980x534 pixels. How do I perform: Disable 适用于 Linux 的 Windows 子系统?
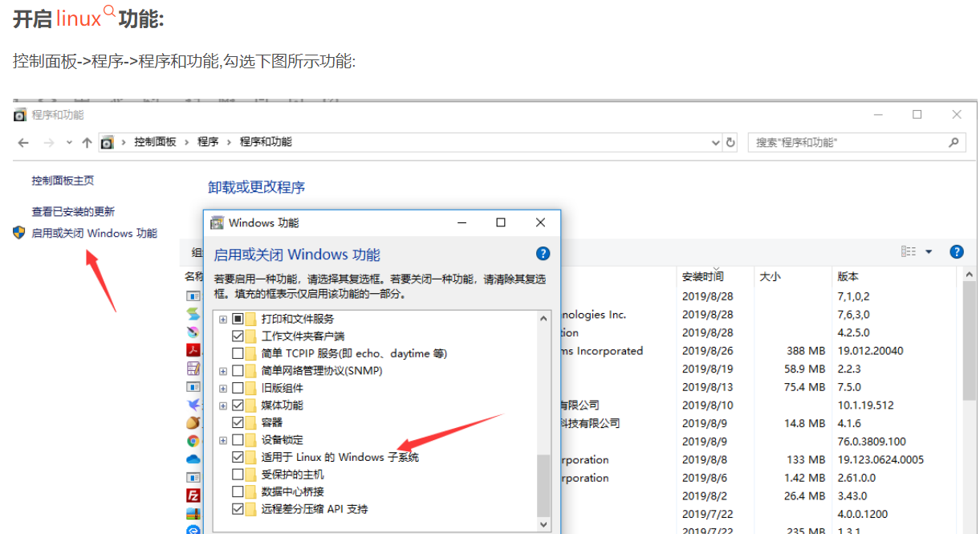click(x=236, y=457)
